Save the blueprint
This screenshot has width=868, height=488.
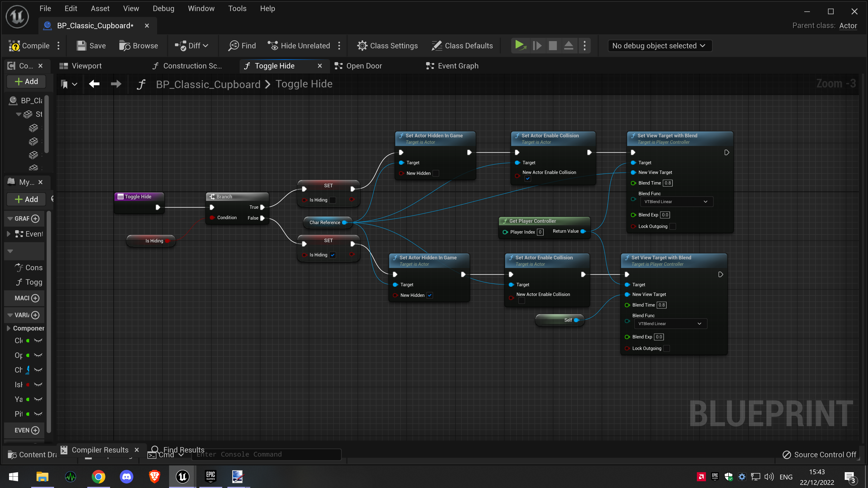click(91, 45)
